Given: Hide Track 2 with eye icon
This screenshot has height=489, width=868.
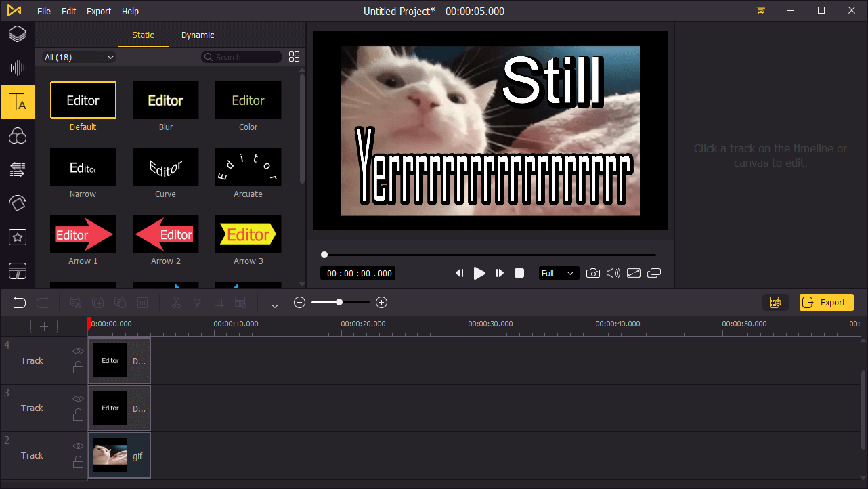Looking at the screenshot, I should [x=79, y=446].
